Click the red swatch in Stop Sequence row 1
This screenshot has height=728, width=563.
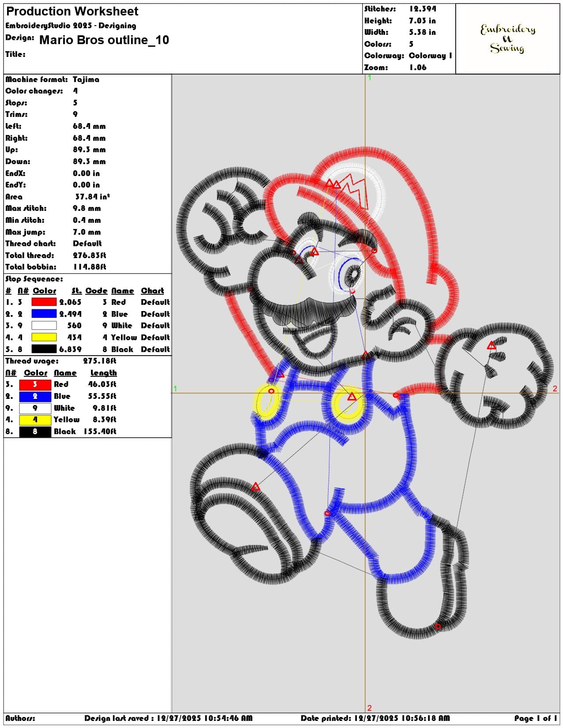pyautogui.click(x=44, y=302)
